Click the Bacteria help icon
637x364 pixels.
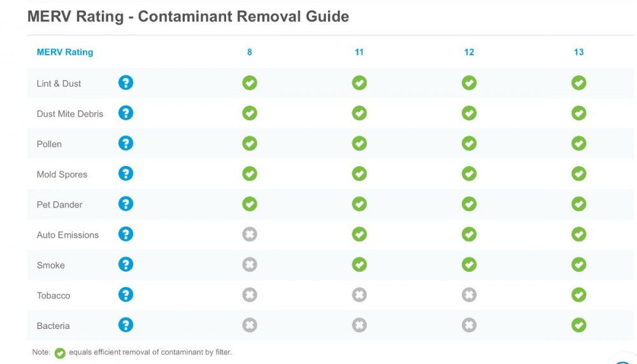point(126,325)
